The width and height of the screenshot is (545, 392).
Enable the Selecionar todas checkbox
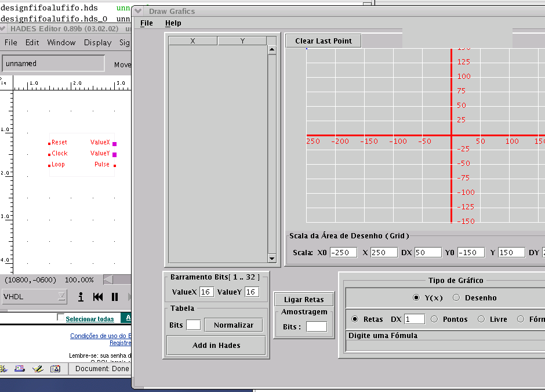tap(60, 317)
